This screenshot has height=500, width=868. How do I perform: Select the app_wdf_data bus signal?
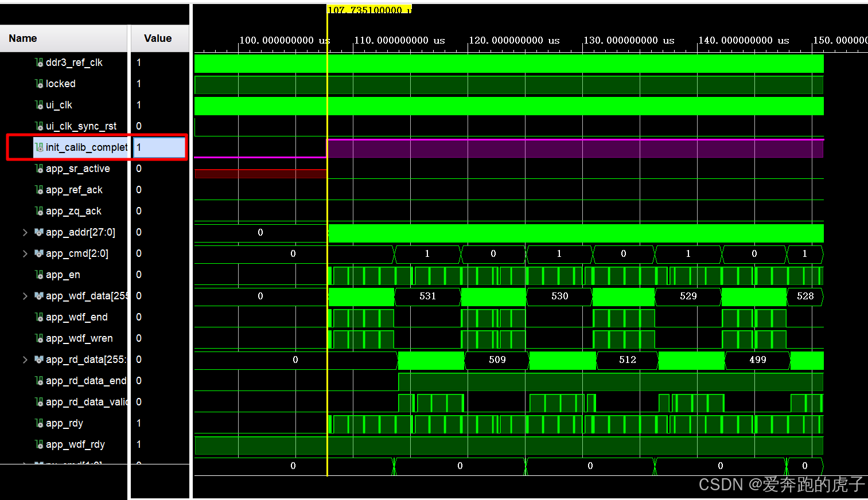(x=86, y=296)
